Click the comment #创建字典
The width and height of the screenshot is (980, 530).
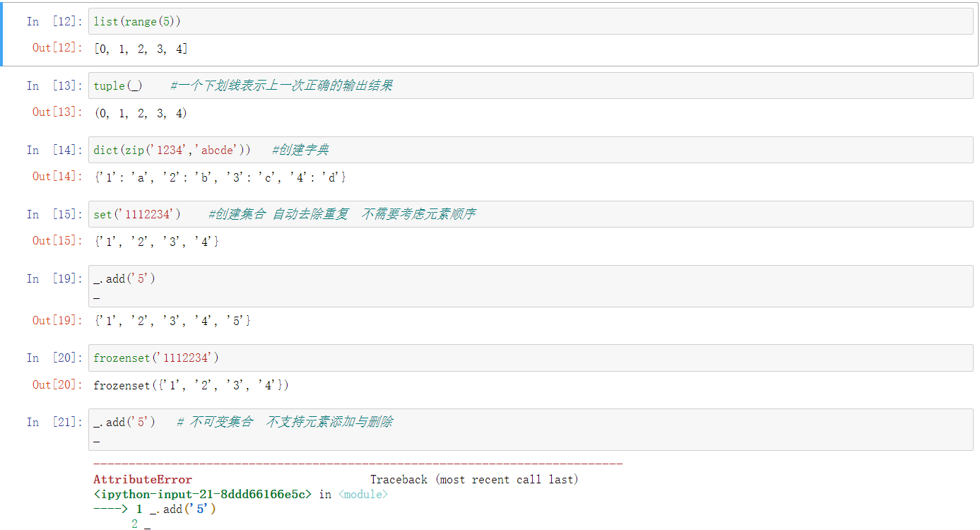(300, 150)
